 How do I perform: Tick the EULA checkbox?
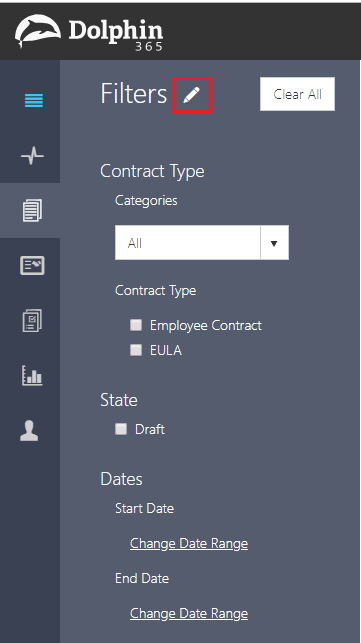point(136,350)
